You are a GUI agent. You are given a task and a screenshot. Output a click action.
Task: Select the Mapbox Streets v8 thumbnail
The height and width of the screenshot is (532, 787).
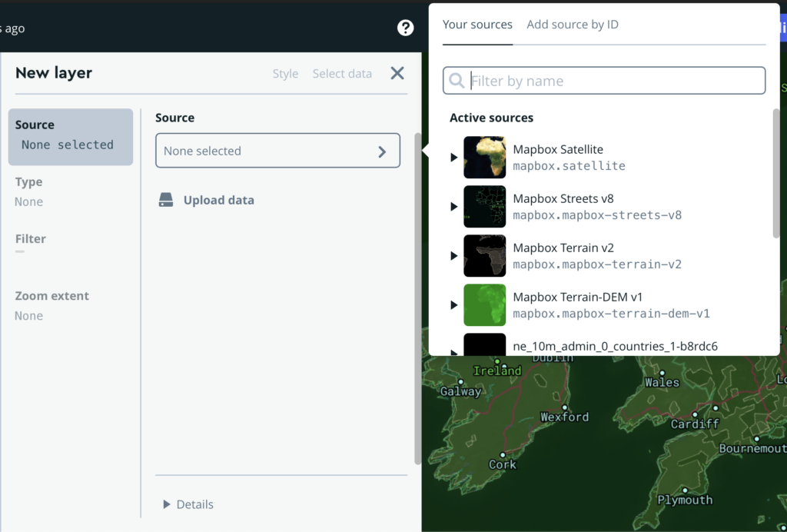coord(485,206)
